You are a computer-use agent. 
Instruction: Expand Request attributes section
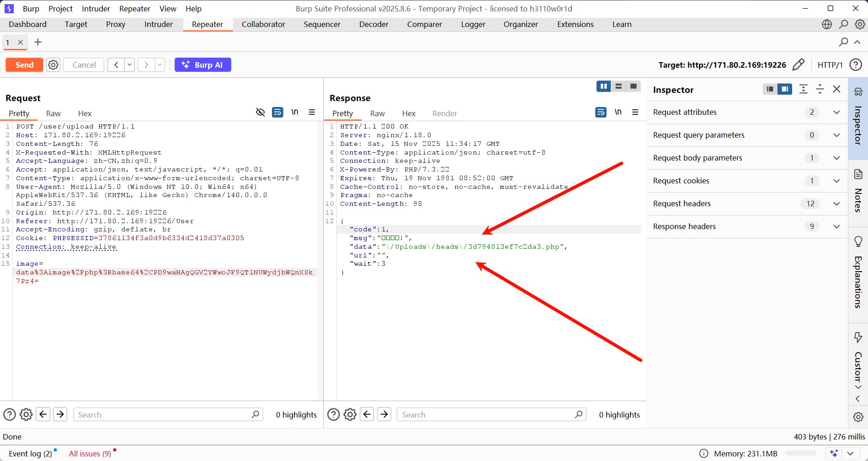coord(747,112)
